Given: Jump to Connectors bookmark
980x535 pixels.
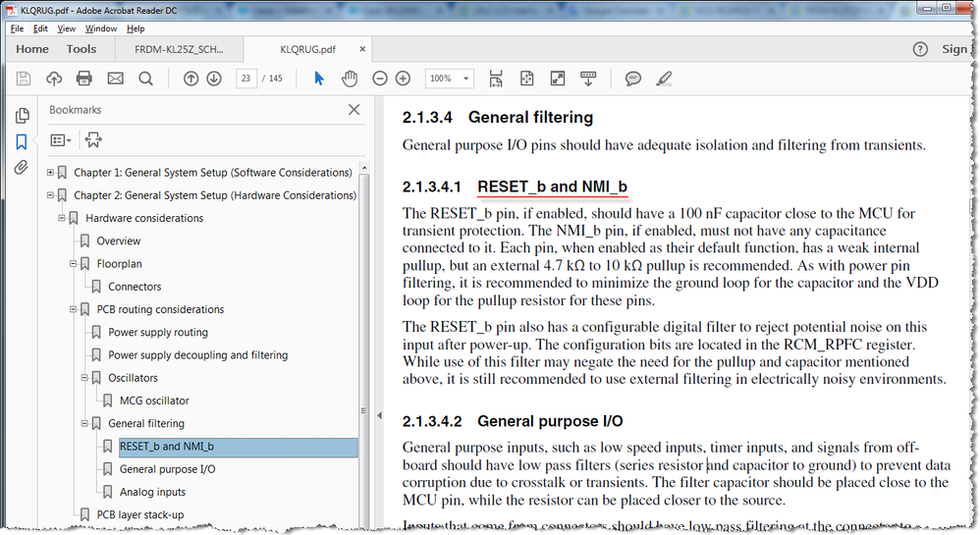Looking at the screenshot, I should point(135,287).
